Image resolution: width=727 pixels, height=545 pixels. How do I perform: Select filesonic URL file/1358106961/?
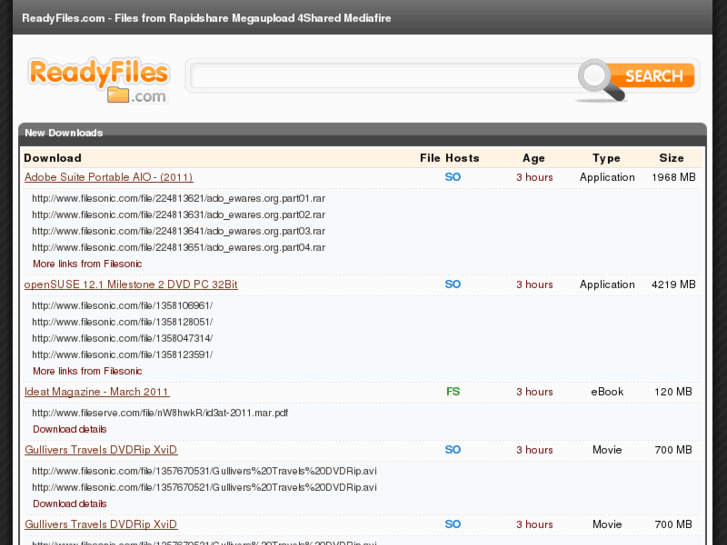(x=122, y=306)
